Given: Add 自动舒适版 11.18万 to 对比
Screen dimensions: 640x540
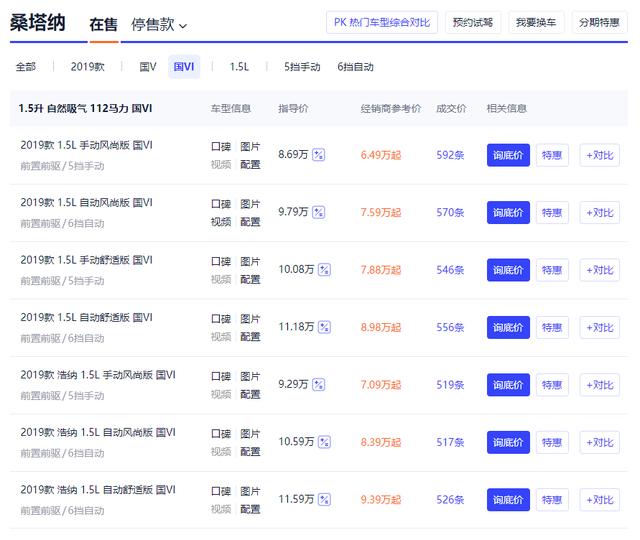Looking at the screenshot, I should [600, 327].
